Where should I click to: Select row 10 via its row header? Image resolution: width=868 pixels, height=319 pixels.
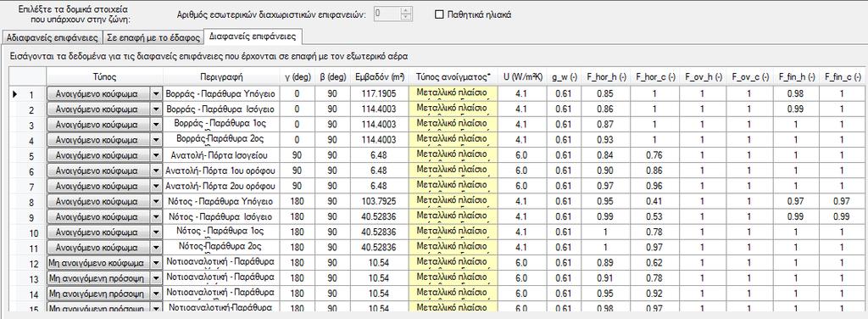coord(28,232)
